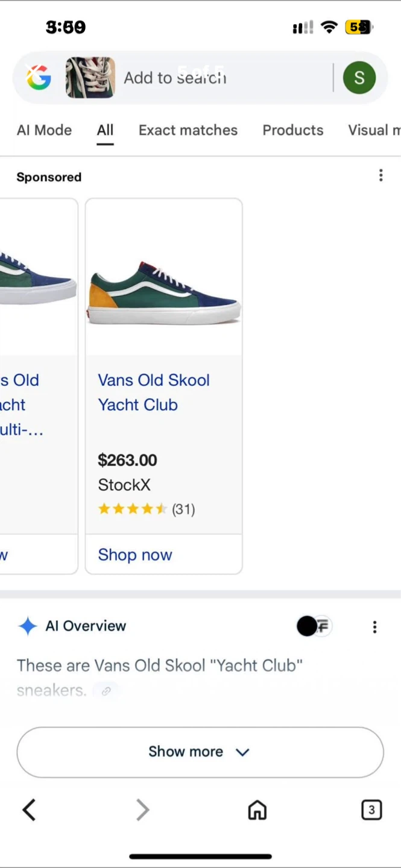Screen dimensions: 401x868
Task: Open the AI Overview three-dot options menu
Action: [x=374, y=627]
